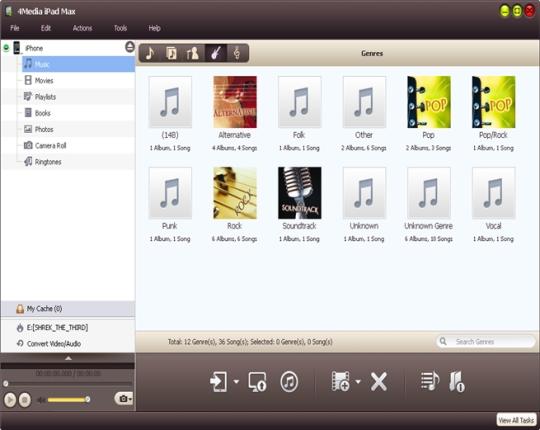Viewport: 540px width, 430px height.
Task: Select the (148) genre thumbnail
Action: click(x=170, y=102)
